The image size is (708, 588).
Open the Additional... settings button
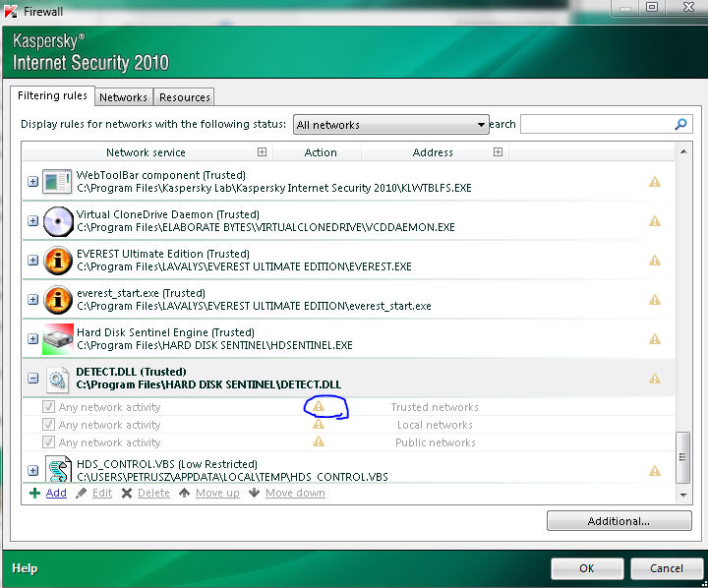[x=619, y=521]
